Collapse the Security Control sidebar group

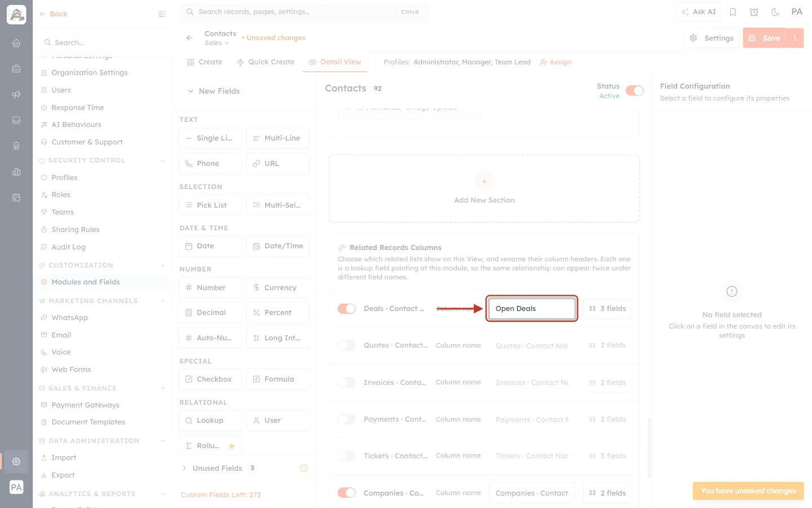[x=163, y=160]
